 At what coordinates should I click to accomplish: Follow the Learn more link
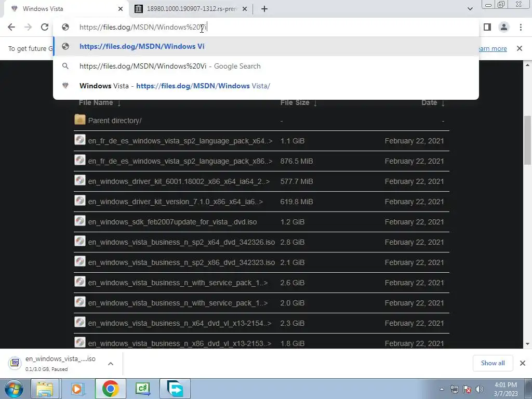click(x=493, y=48)
